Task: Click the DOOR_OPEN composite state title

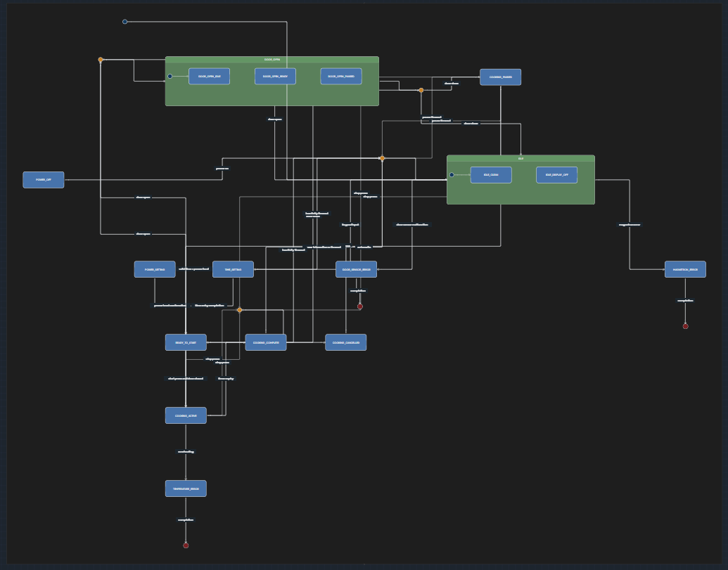Action: pyautogui.click(x=272, y=59)
